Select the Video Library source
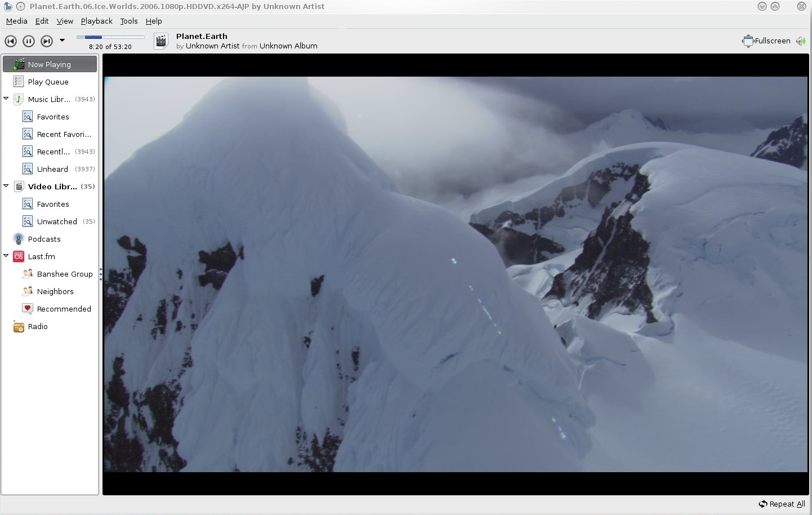Image resolution: width=812 pixels, height=515 pixels. (50, 187)
